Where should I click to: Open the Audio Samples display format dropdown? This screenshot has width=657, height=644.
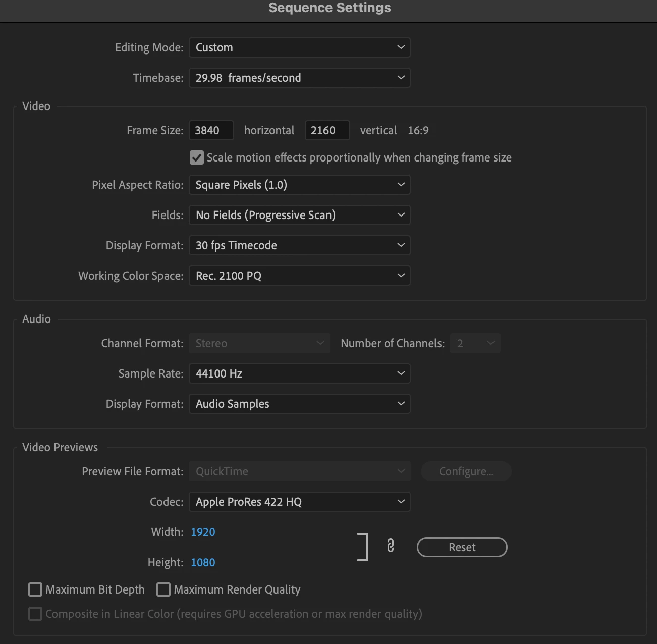click(x=299, y=404)
